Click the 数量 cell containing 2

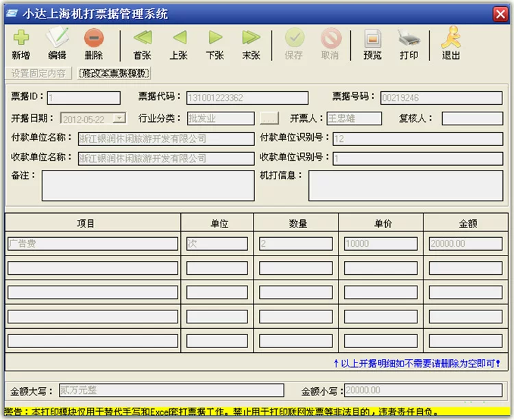click(295, 244)
